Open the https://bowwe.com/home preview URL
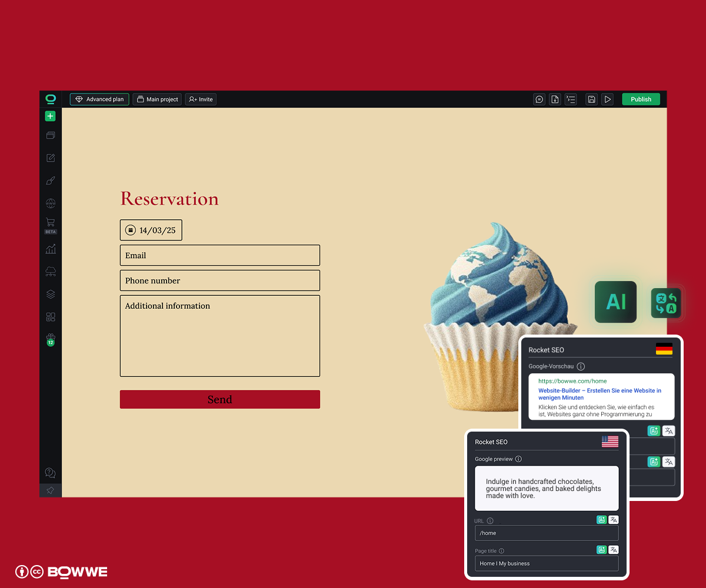 [x=572, y=381]
